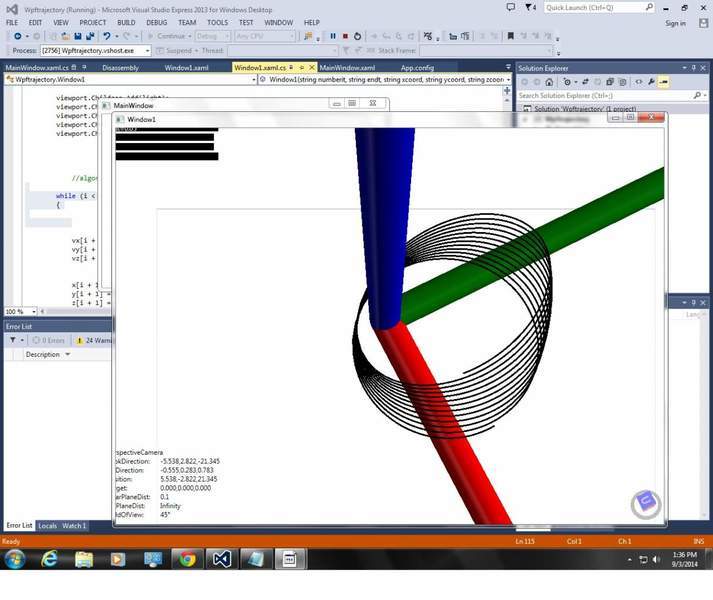Click the Stop Debugging red square button
Screen dimensions: 713x600
(345, 36)
